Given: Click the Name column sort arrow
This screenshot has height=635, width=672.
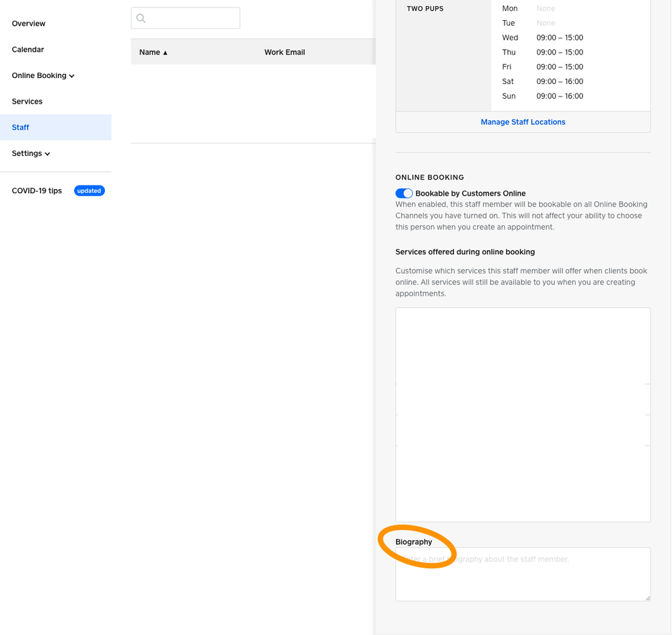Looking at the screenshot, I should [165, 52].
